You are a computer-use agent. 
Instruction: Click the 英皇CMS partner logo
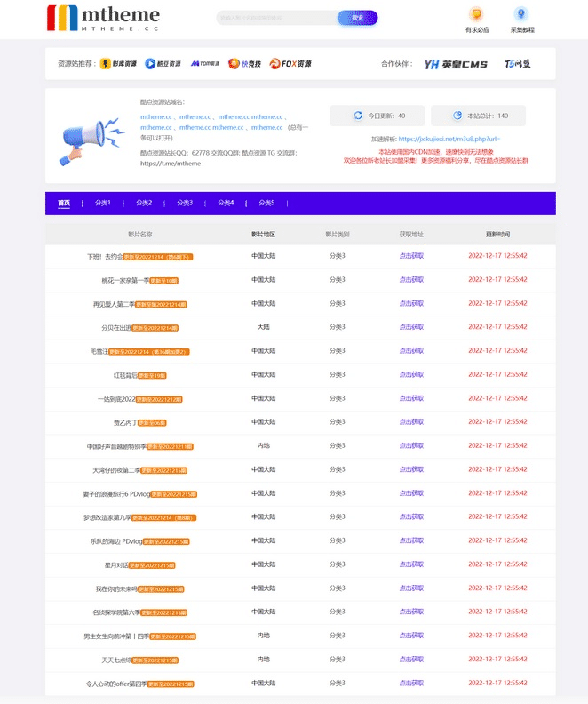click(456, 64)
